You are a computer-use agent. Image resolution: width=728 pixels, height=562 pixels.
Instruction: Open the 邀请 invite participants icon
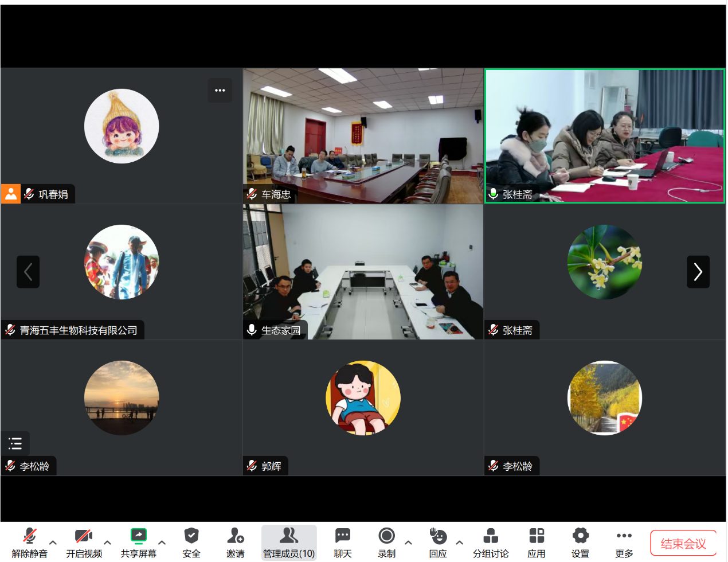(x=235, y=542)
